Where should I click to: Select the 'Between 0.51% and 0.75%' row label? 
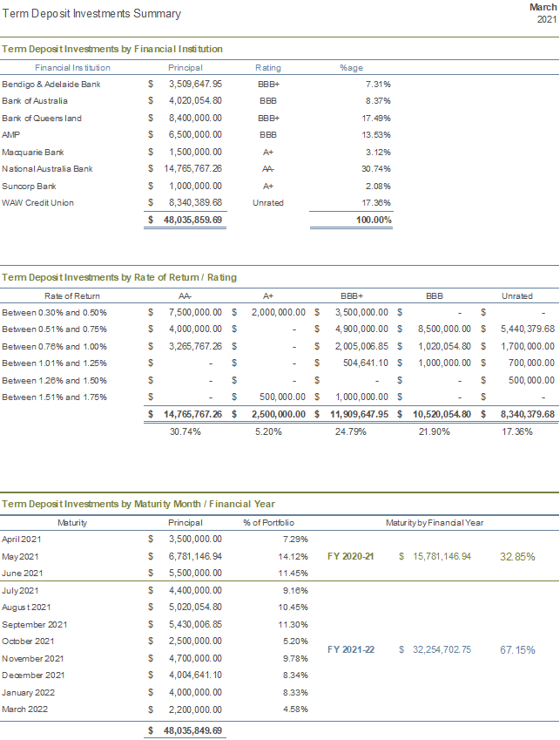click(x=54, y=329)
